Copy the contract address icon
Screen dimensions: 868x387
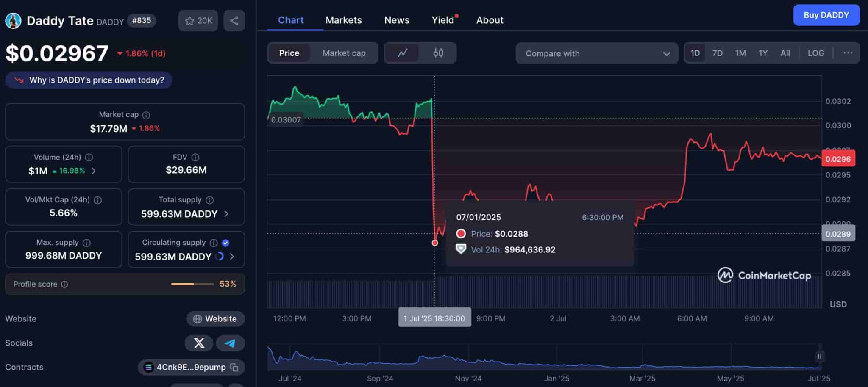point(234,367)
